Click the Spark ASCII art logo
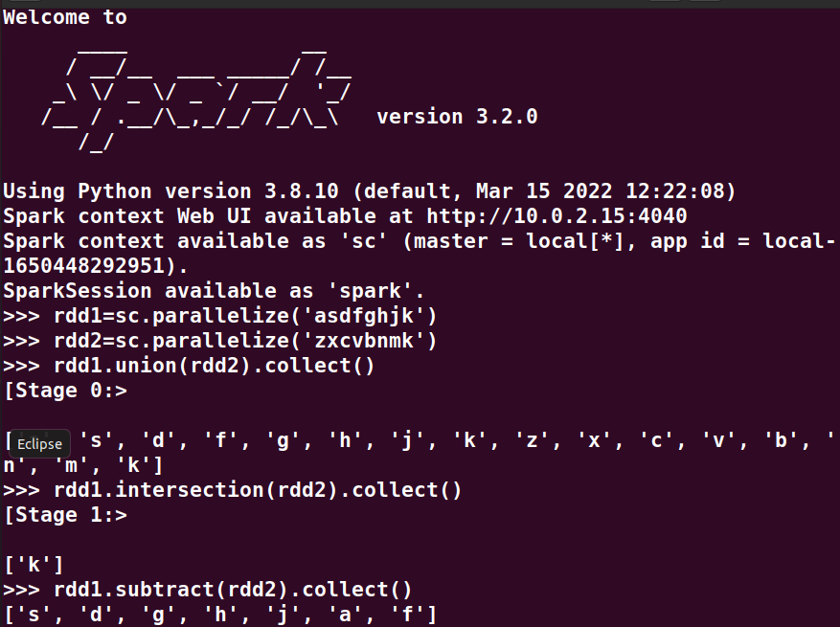Viewport: 840px width, 627px height. [196, 101]
